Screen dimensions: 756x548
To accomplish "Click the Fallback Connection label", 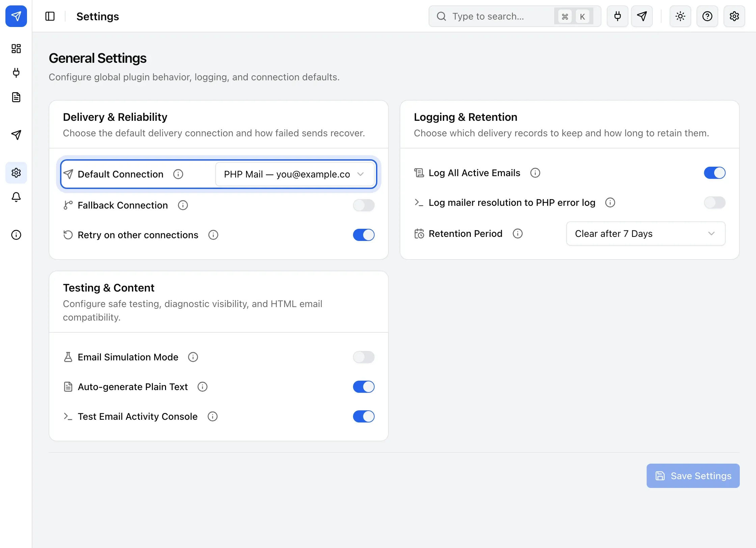I will tap(123, 205).
